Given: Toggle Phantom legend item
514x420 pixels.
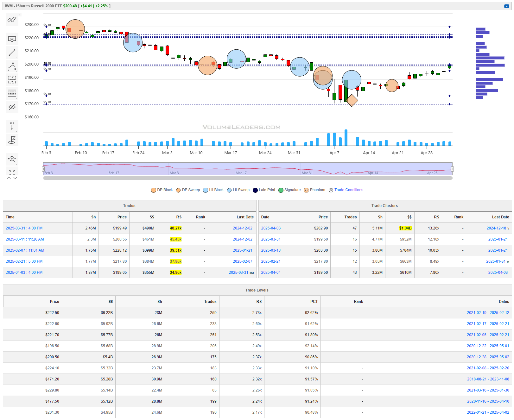Looking at the screenshot, I should pyautogui.click(x=314, y=190).
